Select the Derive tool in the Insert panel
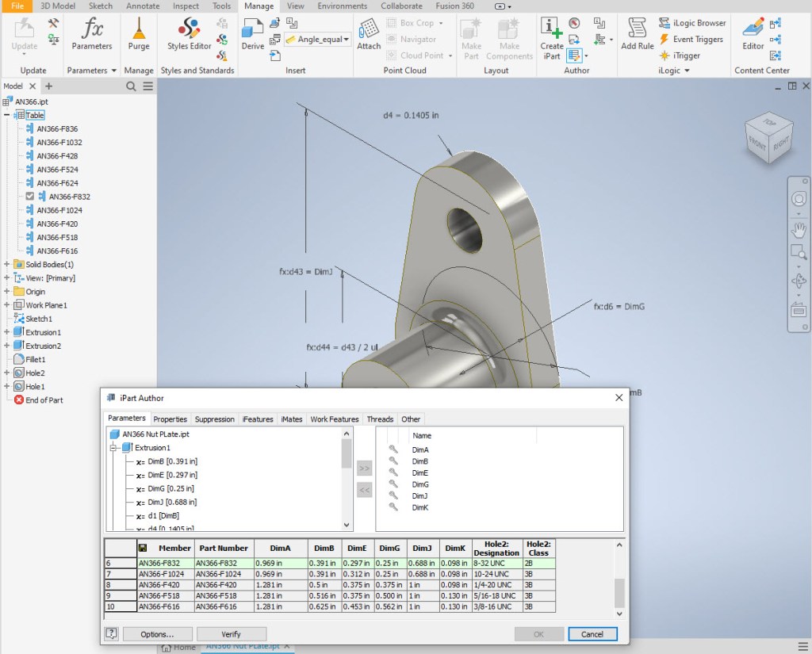This screenshot has height=654, width=812. [251, 36]
